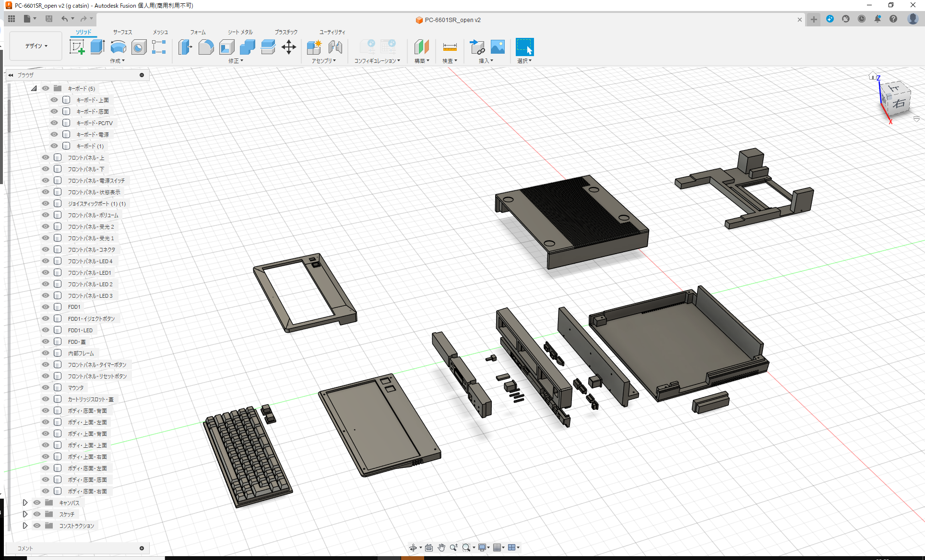Viewport: 925px width, 560px height.
Task: Hide the キーボード・上面 body
Action: coord(54,100)
